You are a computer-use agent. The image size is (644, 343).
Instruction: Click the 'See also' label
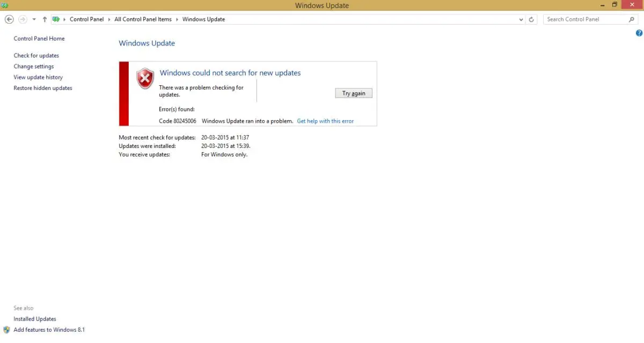[x=24, y=308]
